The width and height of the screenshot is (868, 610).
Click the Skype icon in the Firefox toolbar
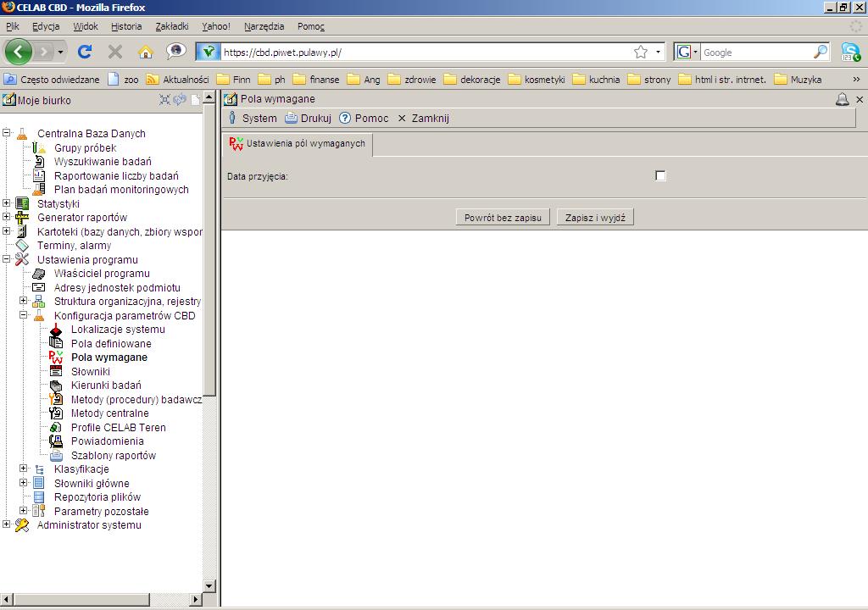pyautogui.click(x=851, y=52)
